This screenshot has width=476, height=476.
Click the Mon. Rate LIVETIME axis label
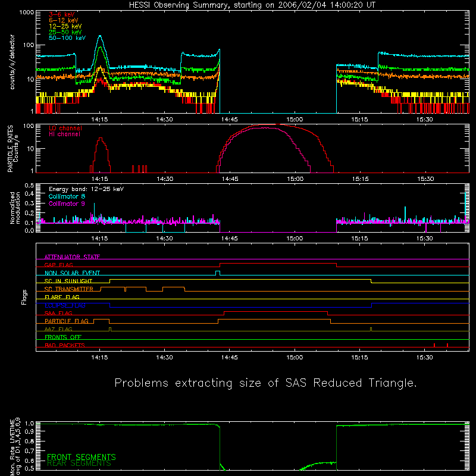pos(15,447)
